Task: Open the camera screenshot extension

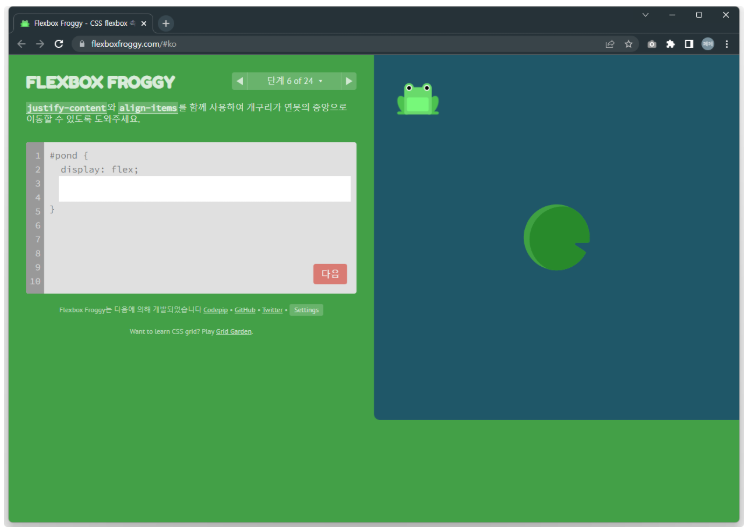Action: click(x=652, y=44)
